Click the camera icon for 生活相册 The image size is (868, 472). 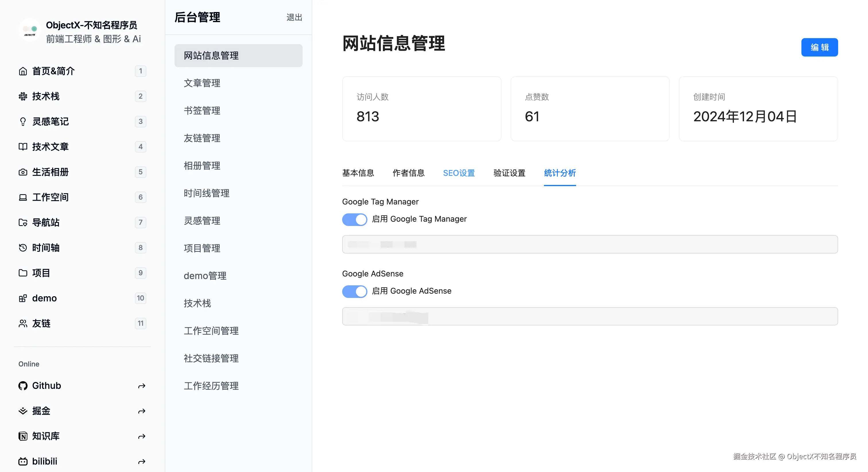tap(23, 172)
